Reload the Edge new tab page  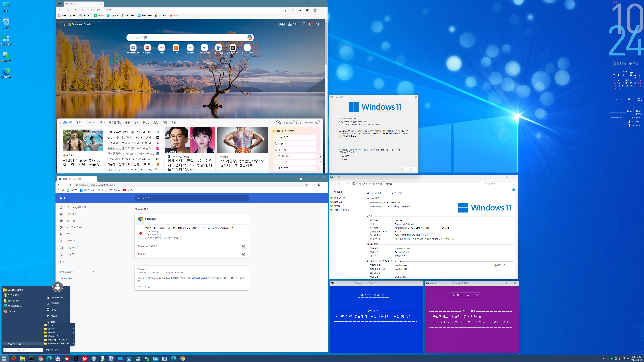coord(75,10)
